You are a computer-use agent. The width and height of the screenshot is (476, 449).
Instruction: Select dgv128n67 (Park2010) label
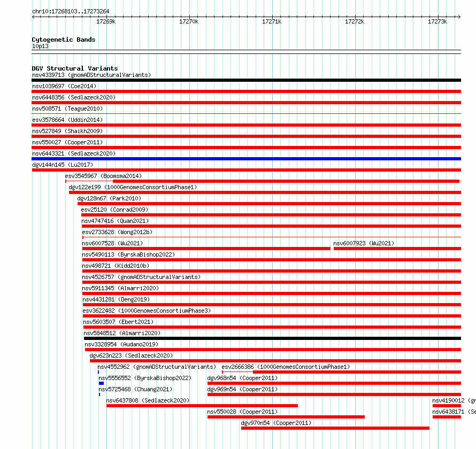109,198
